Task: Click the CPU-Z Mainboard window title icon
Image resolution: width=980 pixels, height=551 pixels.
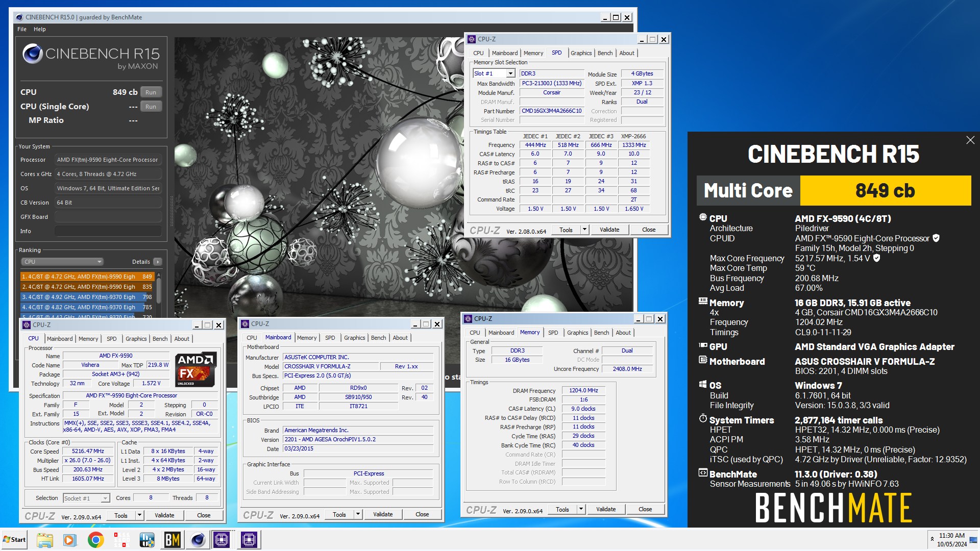Action: point(246,324)
